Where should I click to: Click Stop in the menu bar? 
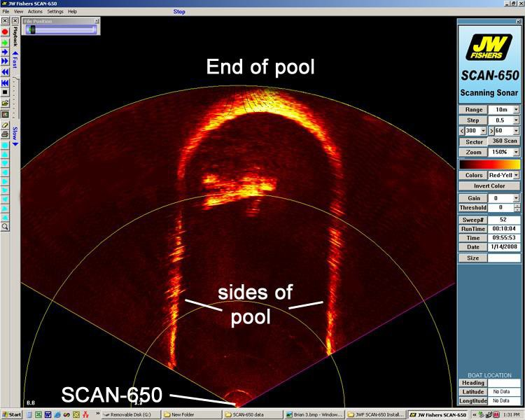[179, 12]
